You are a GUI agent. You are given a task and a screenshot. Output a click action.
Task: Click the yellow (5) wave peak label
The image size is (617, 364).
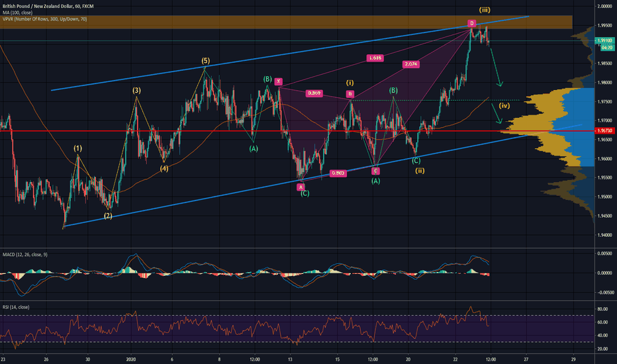pyautogui.click(x=206, y=61)
